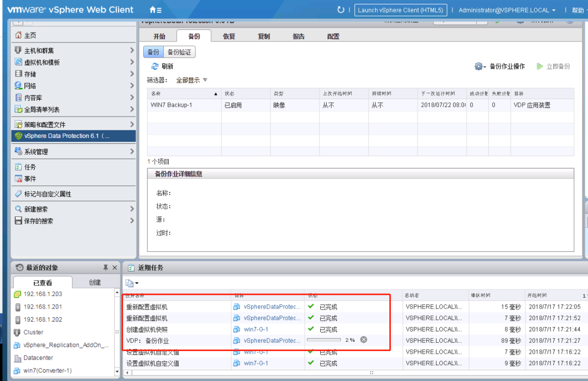The height and width of the screenshot is (381, 588).
Task: Open the vSphere home menu icon
Action: (155, 10)
